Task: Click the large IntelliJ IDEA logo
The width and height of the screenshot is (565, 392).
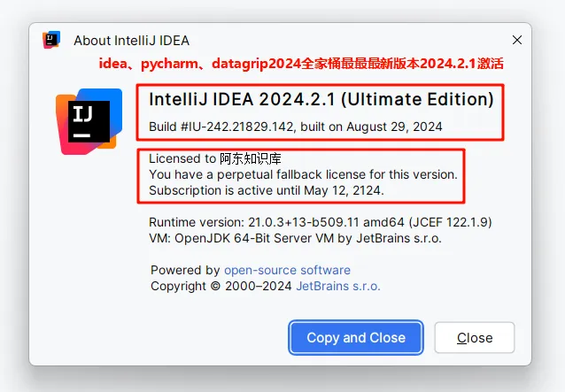Action: click(89, 120)
